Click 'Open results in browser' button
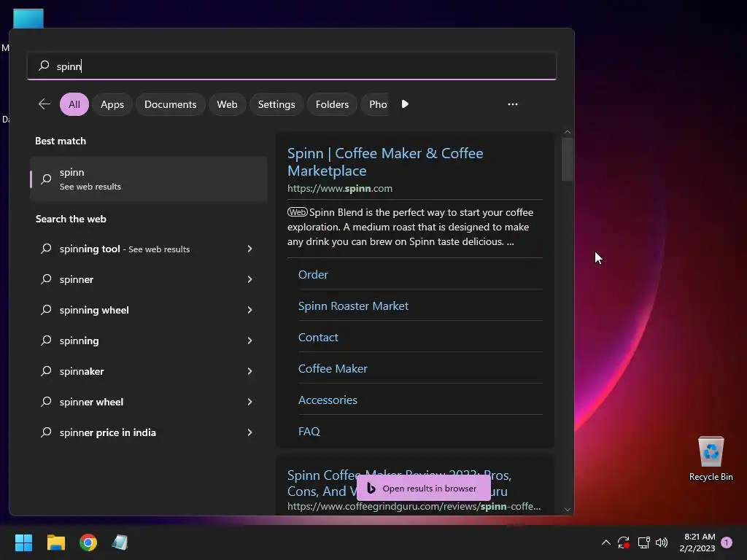Screen dimensions: 747x560 (424, 488)
